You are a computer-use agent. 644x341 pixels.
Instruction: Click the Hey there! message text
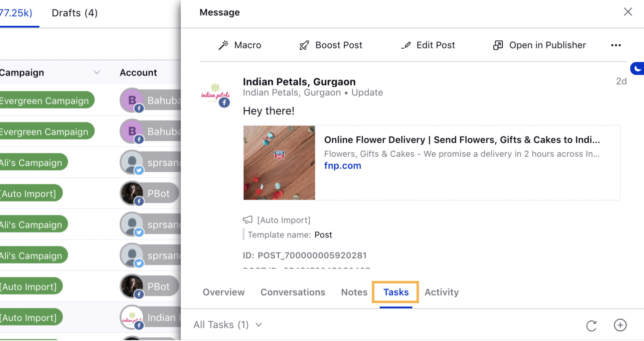[x=269, y=111]
